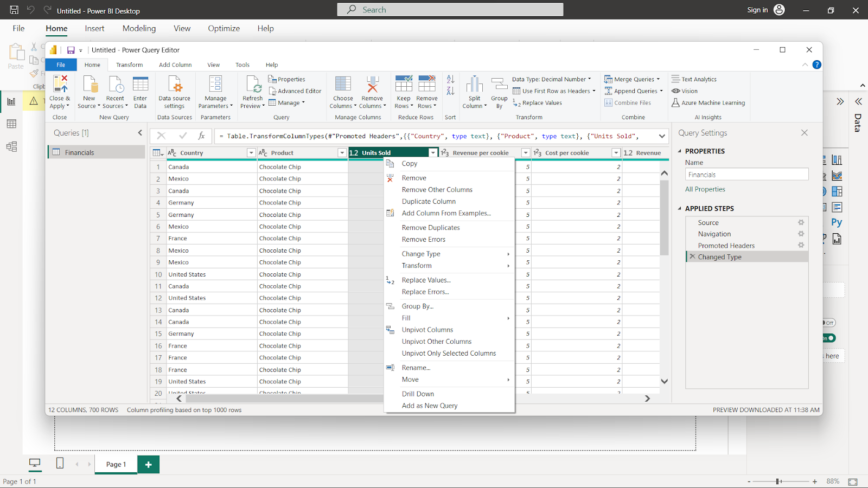Viewport: 868px width, 488px height.
Task: Select Unpivot Columns in context menu
Action: pyautogui.click(x=427, y=330)
